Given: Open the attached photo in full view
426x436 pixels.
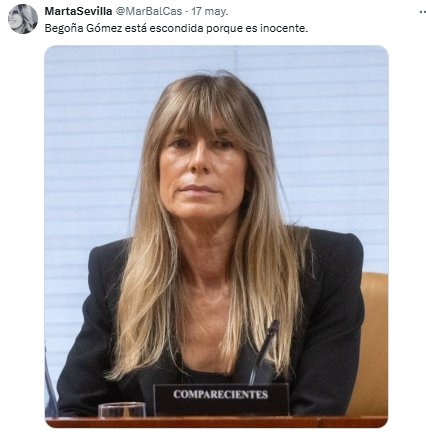Looking at the screenshot, I should point(217,236).
